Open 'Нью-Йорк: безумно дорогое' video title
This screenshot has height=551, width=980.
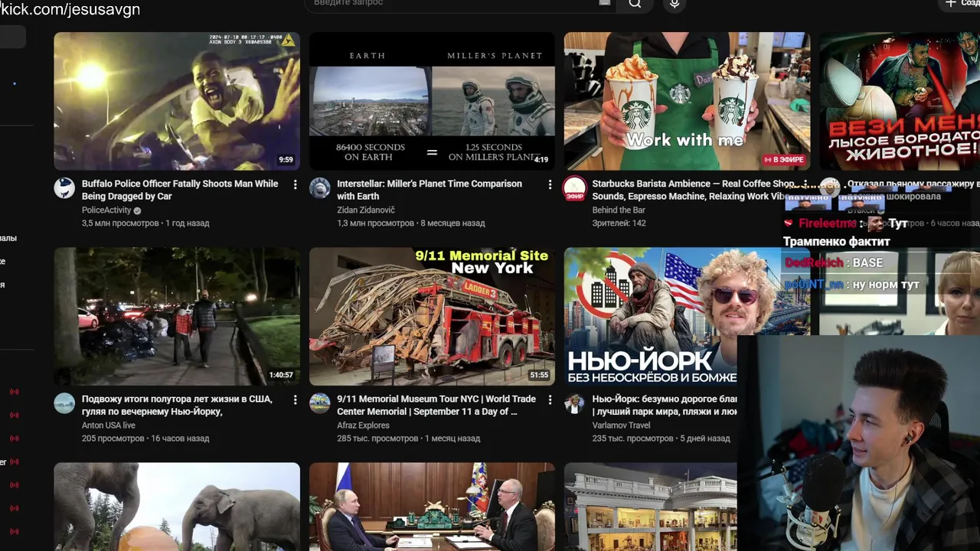pyautogui.click(x=665, y=405)
